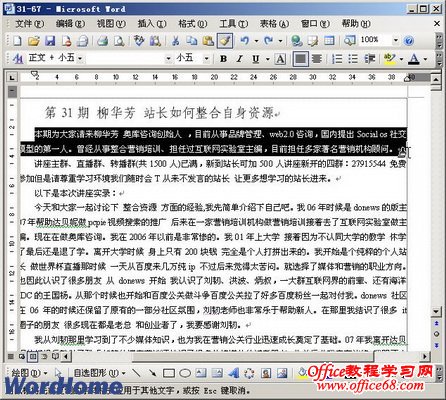Open the 编辑(E) menu

point(70,24)
